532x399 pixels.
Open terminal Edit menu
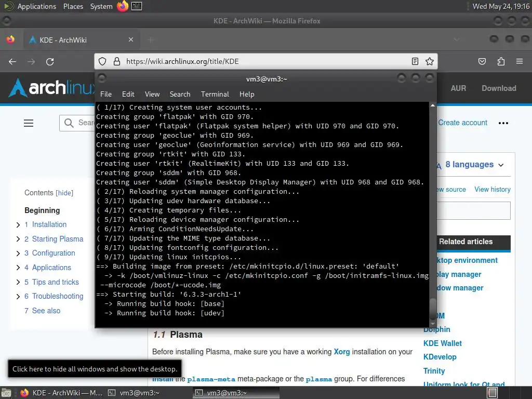click(128, 95)
